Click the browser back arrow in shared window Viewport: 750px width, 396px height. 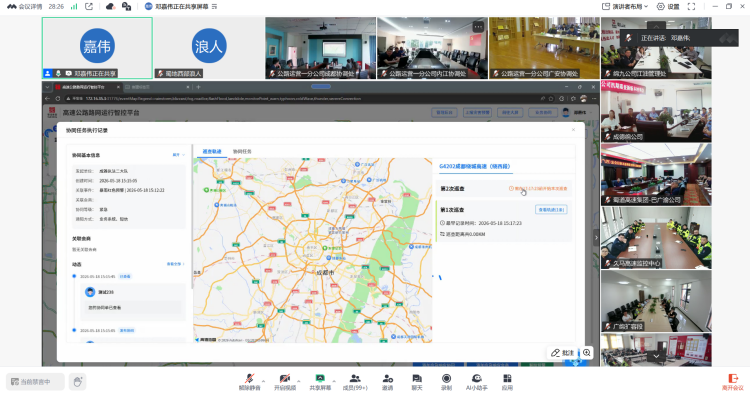[47, 99]
